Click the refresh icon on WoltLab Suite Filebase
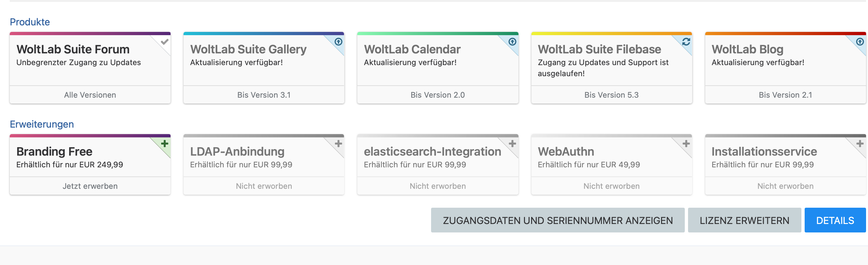 (x=686, y=42)
